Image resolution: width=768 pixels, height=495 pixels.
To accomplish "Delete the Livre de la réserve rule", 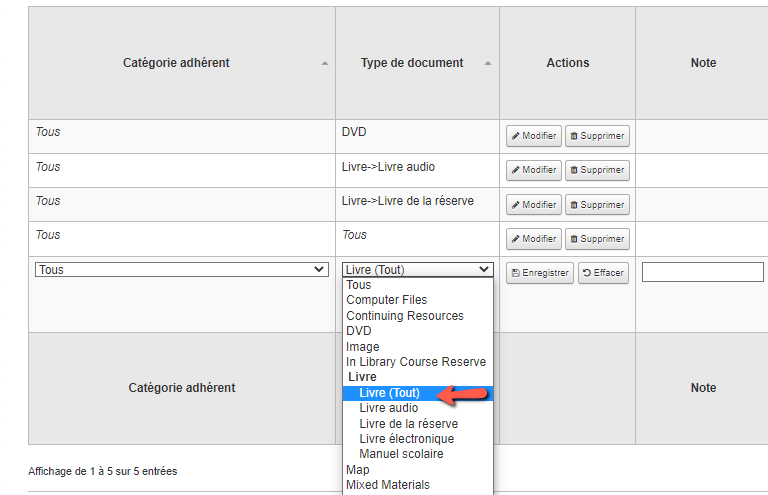I will 597,204.
